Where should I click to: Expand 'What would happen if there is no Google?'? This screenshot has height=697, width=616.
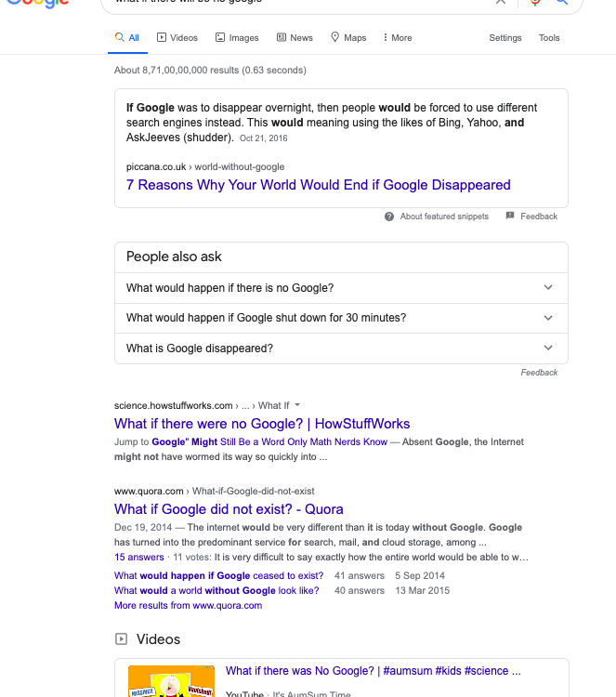tap(341, 288)
